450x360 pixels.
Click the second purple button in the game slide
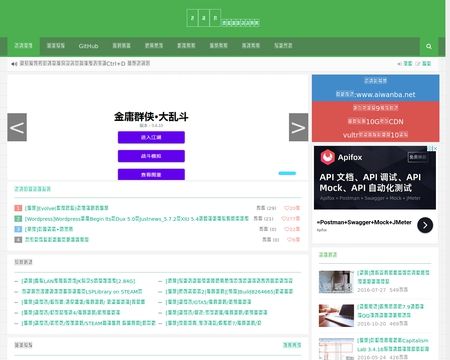(x=151, y=156)
